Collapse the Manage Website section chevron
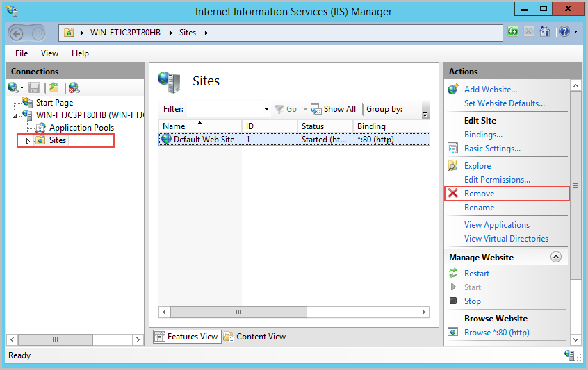The width and height of the screenshot is (588, 370). [555, 257]
